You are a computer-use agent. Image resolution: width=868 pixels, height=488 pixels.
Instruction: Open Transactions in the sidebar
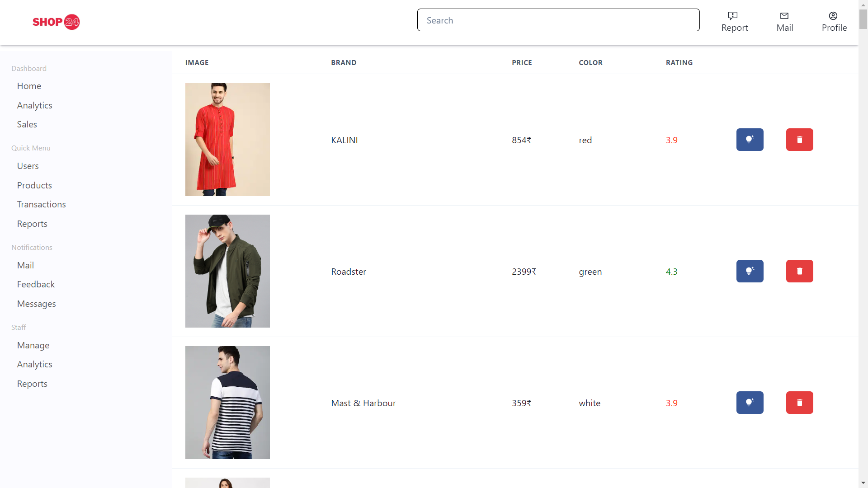pyautogui.click(x=41, y=204)
